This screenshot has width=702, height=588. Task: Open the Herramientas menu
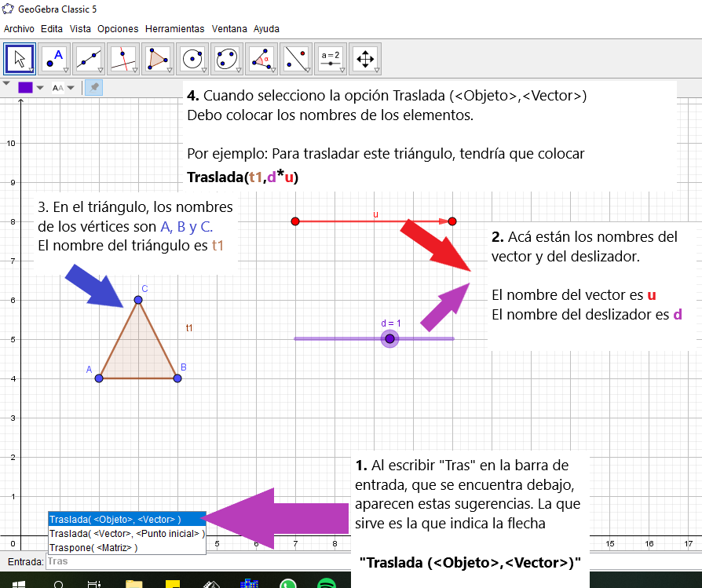click(x=174, y=28)
